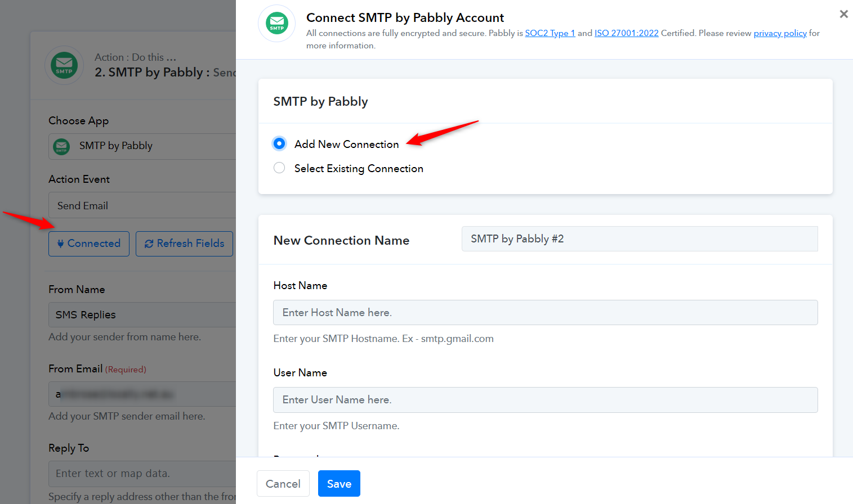Focus the New Connection Name field
Image resolution: width=853 pixels, height=504 pixels.
[x=640, y=239]
